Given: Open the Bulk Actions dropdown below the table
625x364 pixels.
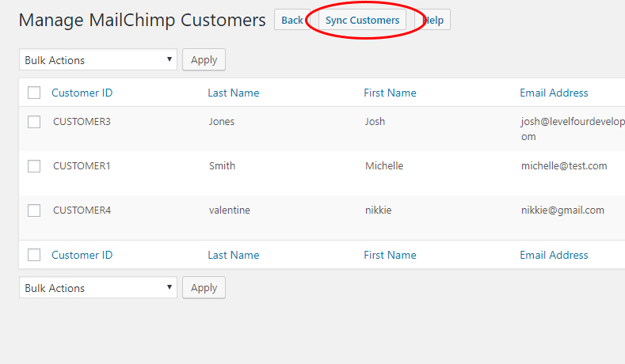Looking at the screenshot, I should tap(98, 288).
